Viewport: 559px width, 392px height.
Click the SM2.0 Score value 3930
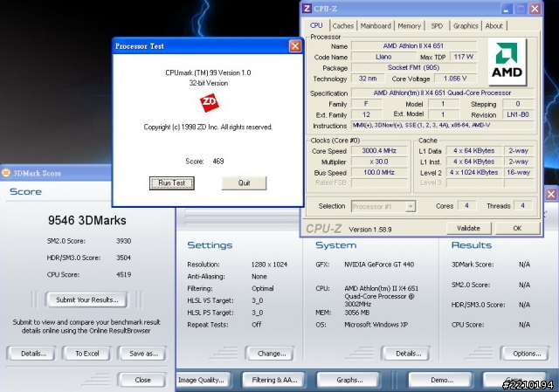(123, 241)
